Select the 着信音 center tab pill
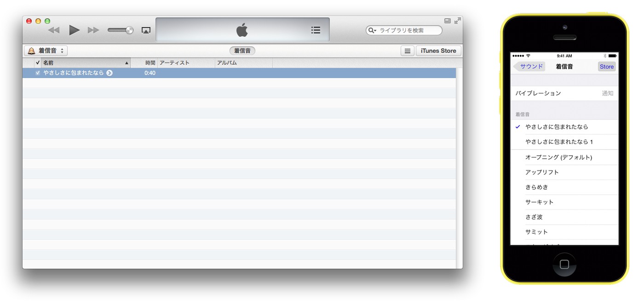The width and height of the screenshot is (644, 305). click(242, 51)
